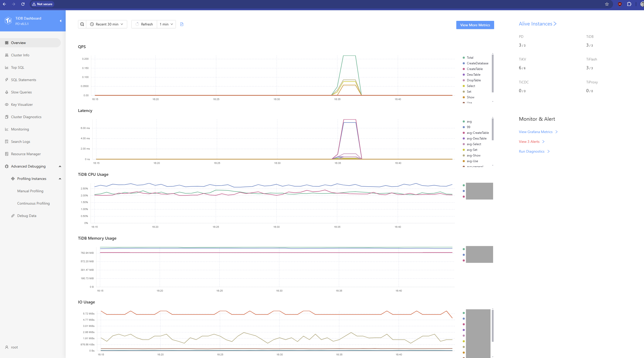This screenshot has width=644, height=358.
Task: Go to Top SQL page
Action: (30, 67)
